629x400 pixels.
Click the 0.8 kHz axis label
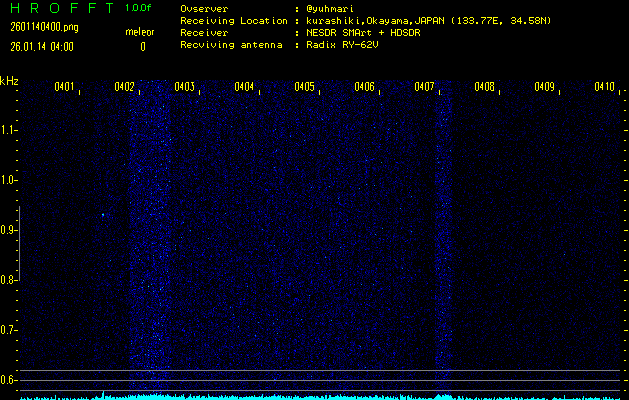click(6, 280)
